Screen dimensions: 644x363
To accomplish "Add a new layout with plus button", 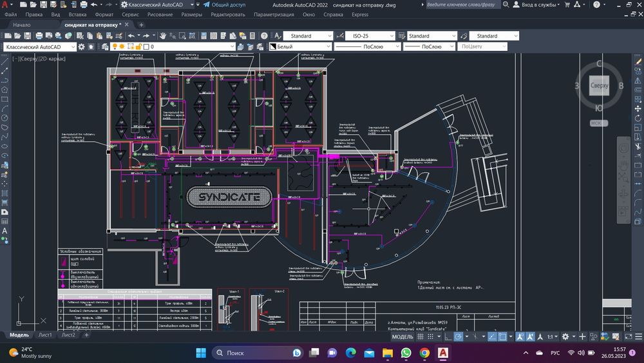I will pos(86,335).
